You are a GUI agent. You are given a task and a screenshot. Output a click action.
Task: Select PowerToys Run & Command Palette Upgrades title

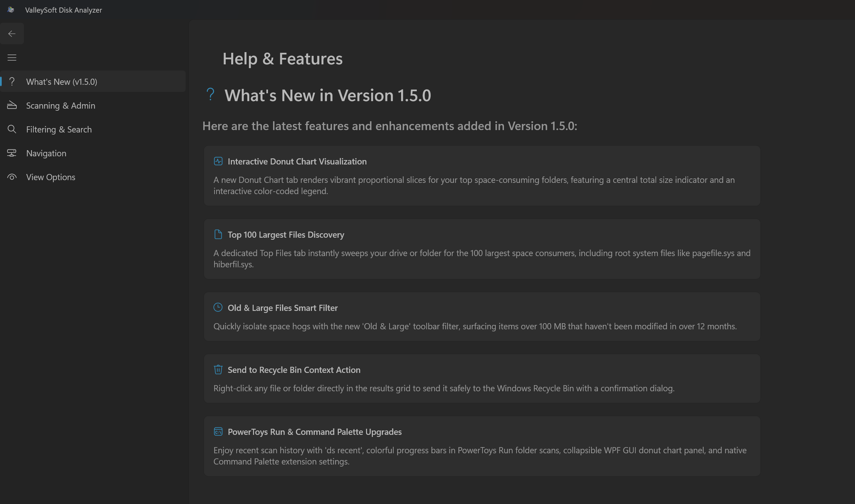tap(315, 432)
